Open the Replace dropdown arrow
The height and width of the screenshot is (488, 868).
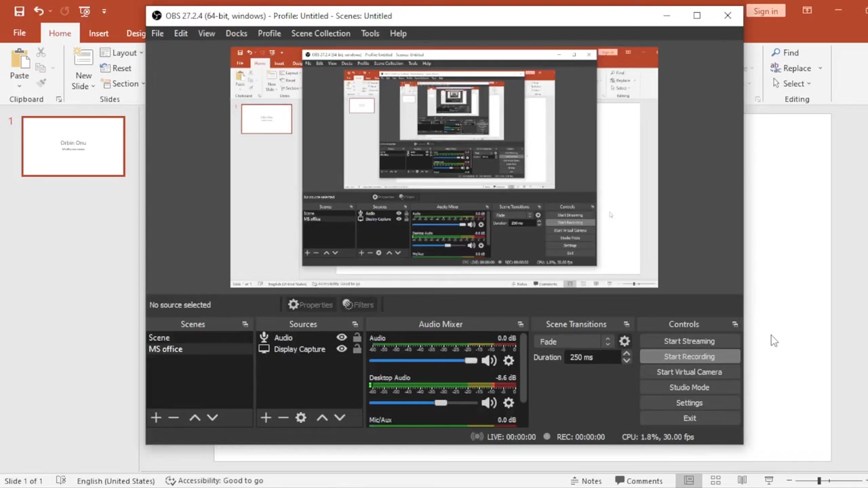click(x=820, y=68)
